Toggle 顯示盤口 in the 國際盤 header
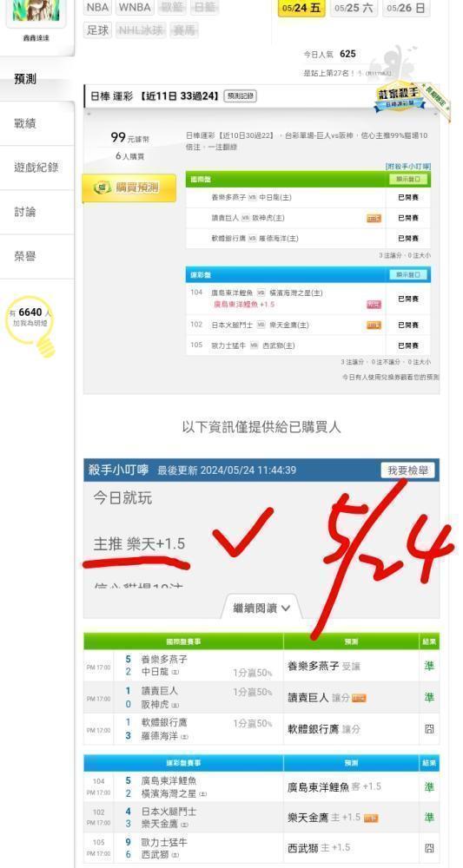This screenshot has width=463, height=868. pos(409,180)
